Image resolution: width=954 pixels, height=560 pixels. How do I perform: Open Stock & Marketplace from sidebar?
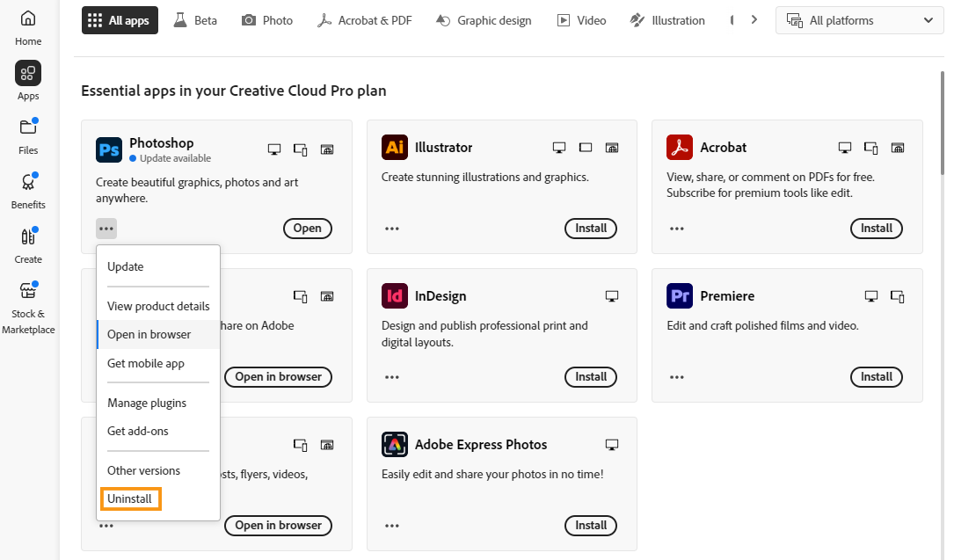[28, 299]
